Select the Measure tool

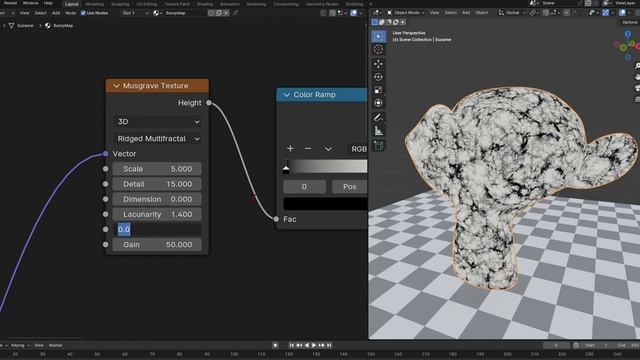378,131
